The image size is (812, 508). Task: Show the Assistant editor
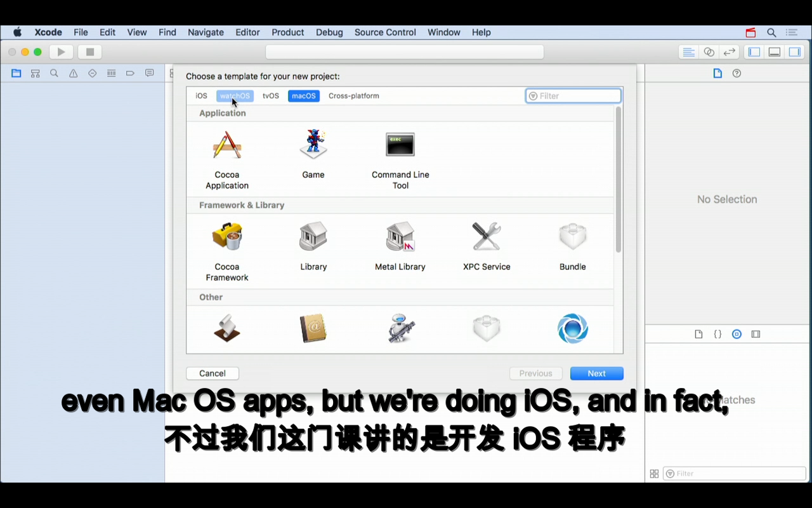(709, 52)
